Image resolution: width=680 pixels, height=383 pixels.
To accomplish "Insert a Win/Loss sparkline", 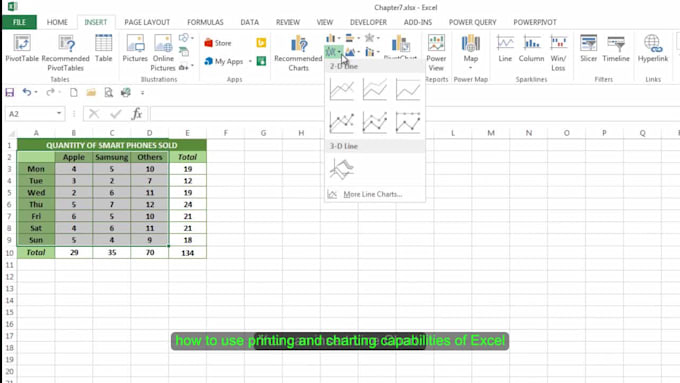I will click(x=558, y=53).
